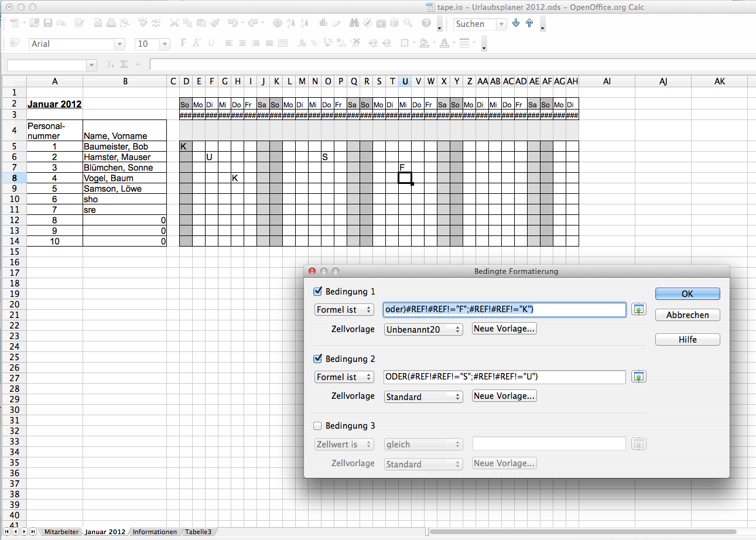Open Bedingung 1 'Formel ist' dropdown
Screen dimensions: 756x540
(x=344, y=309)
